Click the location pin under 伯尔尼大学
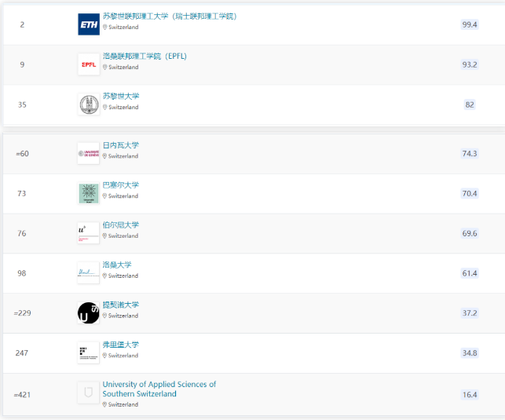Viewport: 505px width, 420px height. (x=104, y=236)
